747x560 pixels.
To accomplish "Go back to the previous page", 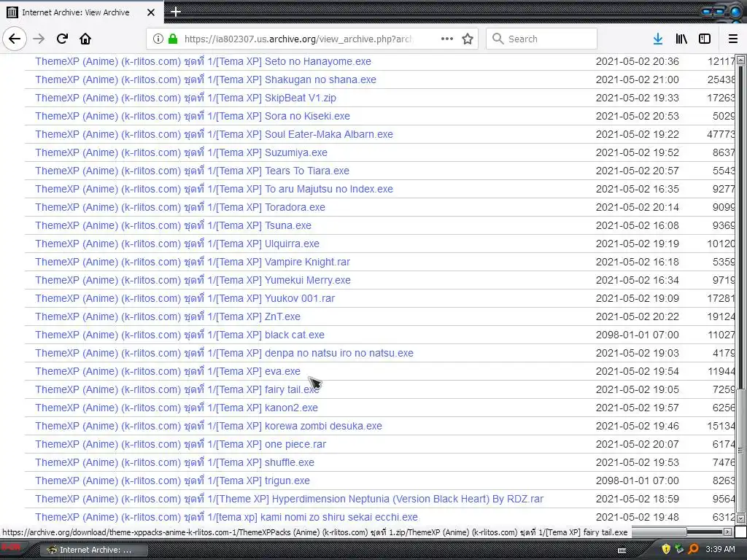I will coord(15,39).
